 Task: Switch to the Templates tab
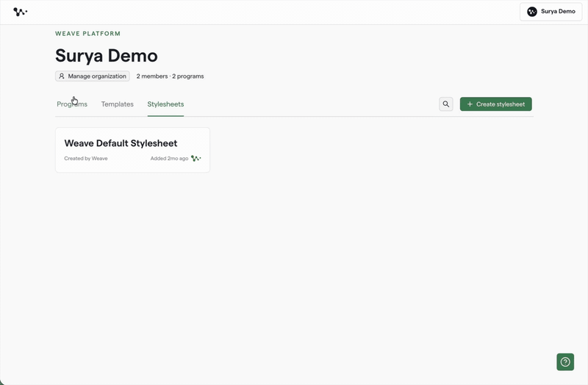pyautogui.click(x=118, y=104)
